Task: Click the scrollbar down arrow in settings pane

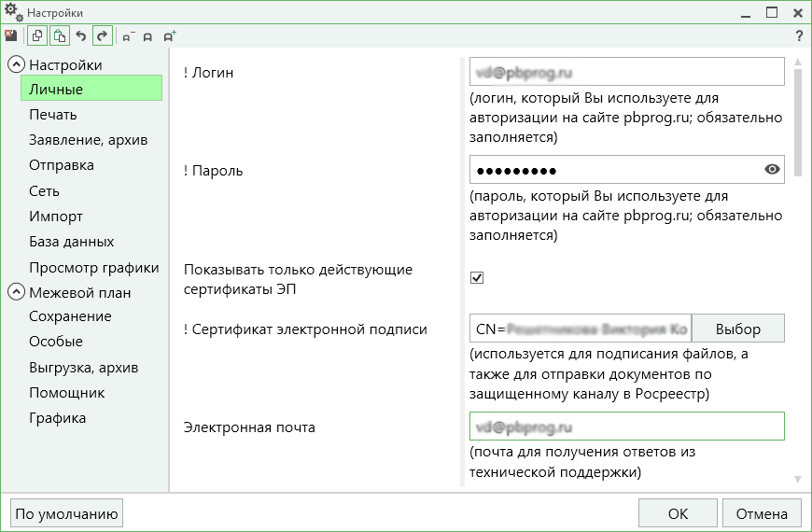Action: pyautogui.click(x=798, y=480)
